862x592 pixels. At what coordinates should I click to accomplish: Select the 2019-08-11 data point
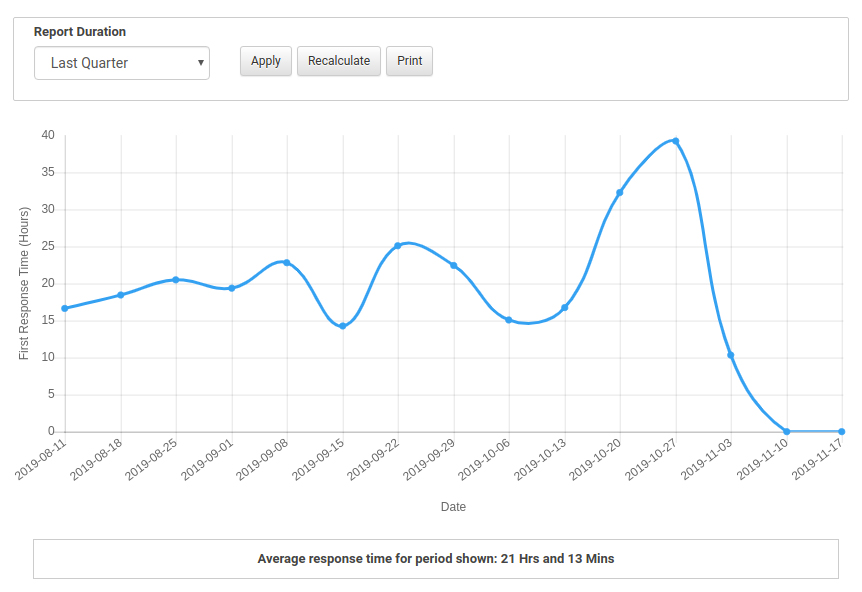point(65,308)
